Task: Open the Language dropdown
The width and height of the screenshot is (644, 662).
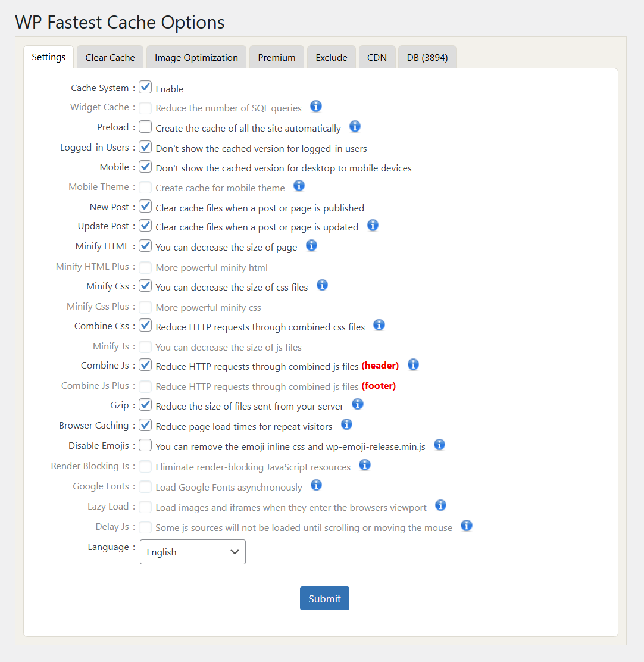Action: tap(192, 552)
